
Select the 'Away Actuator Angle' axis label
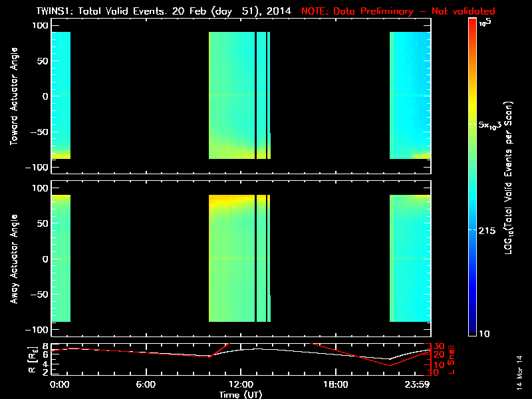point(13,259)
